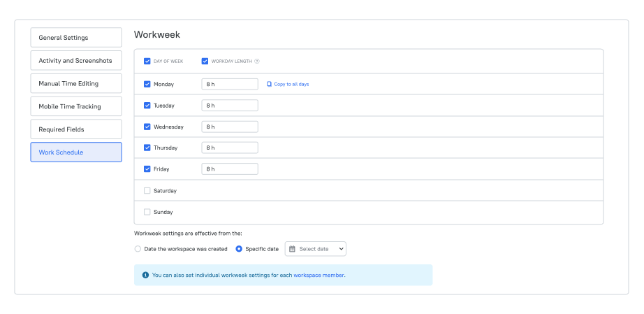Click the copy icon next to Monday's hours
This screenshot has height=314, width=644.
[269, 84]
